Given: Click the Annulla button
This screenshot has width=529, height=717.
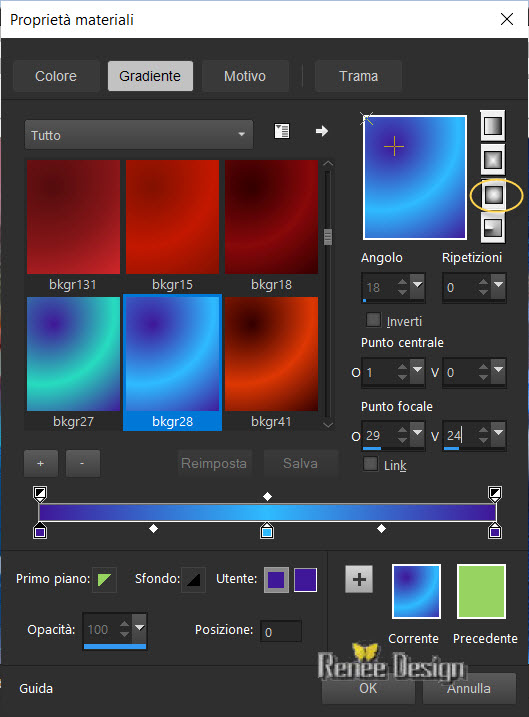Looking at the screenshot, I should point(469,688).
